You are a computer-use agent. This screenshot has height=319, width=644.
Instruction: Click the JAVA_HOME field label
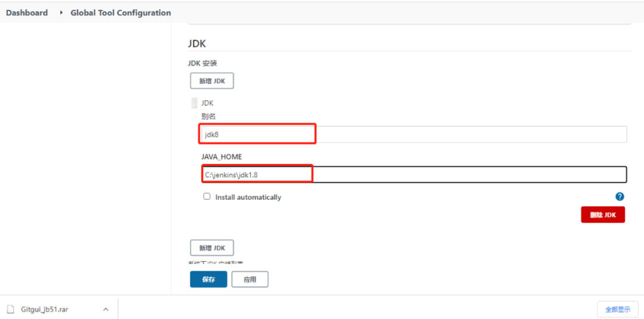(x=221, y=157)
